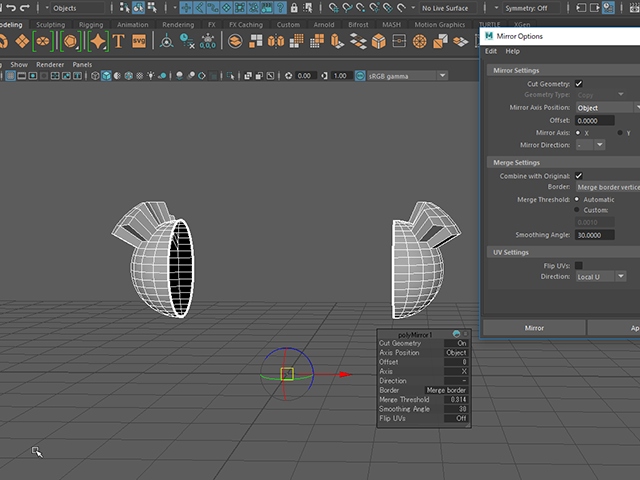640x480 pixels.
Task: Switch to the Animation shelf tab
Action: coord(133,24)
